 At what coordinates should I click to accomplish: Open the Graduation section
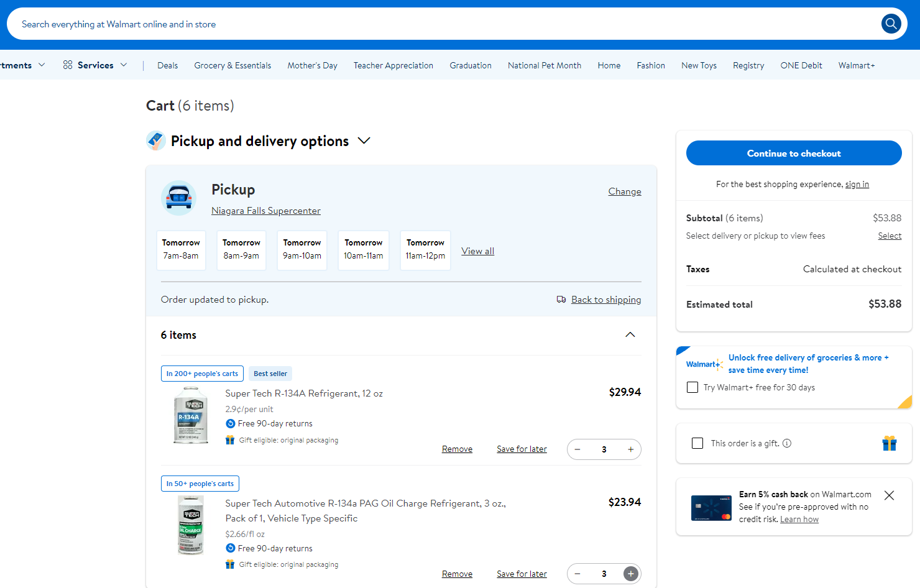point(471,65)
